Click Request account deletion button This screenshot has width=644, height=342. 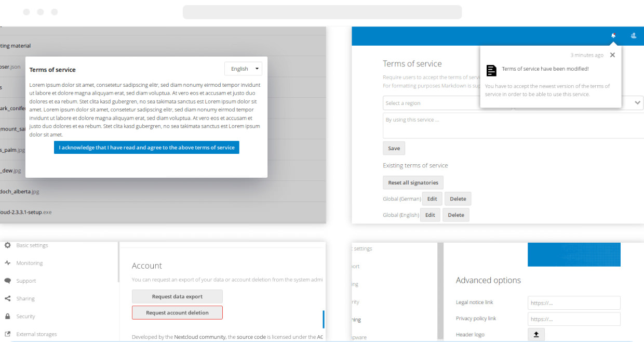point(177,312)
